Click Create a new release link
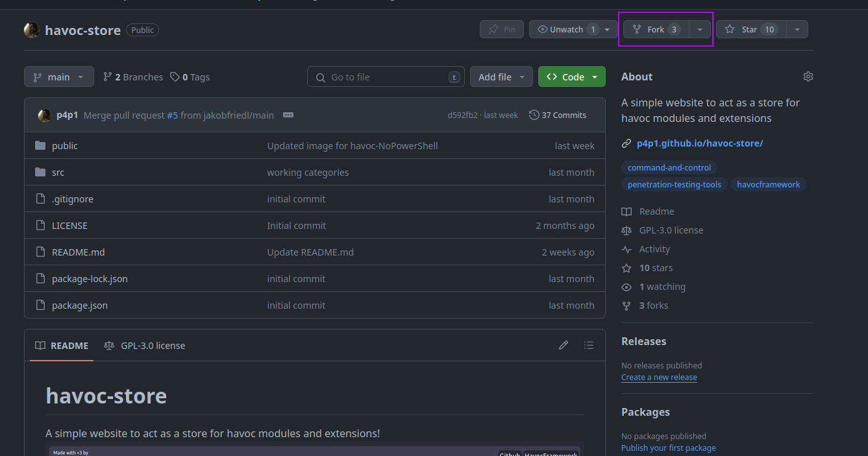The height and width of the screenshot is (456, 868). 659,377
